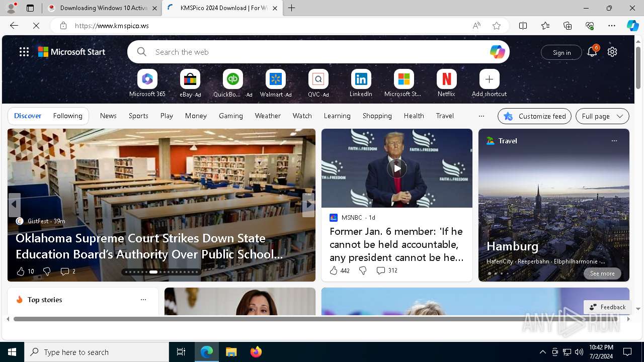Image resolution: width=644 pixels, height=362 pixels.
Task: Open File Explorer from the taskbar
Action: tap(231, 352)
